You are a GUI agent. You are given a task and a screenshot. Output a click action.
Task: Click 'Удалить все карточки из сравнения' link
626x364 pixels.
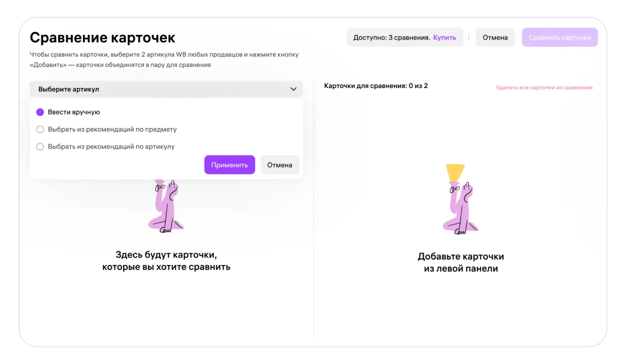click(544, 88)
